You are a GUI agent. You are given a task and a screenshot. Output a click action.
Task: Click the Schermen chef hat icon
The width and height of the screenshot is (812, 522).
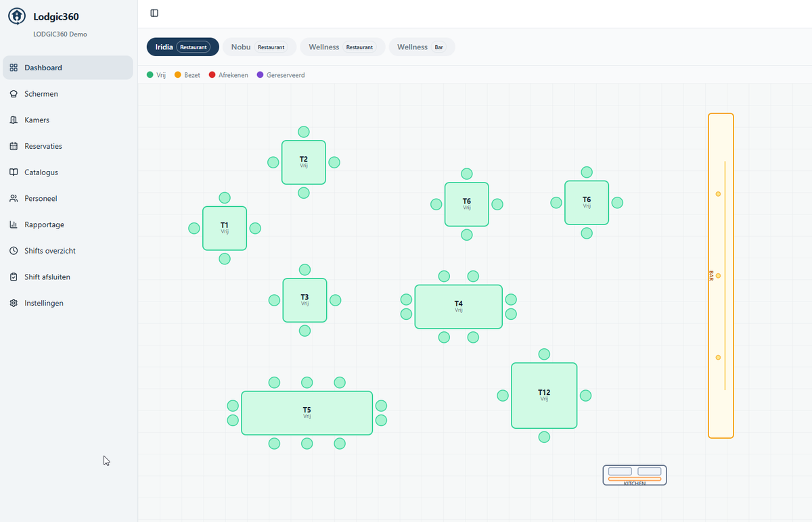[14, 94]
